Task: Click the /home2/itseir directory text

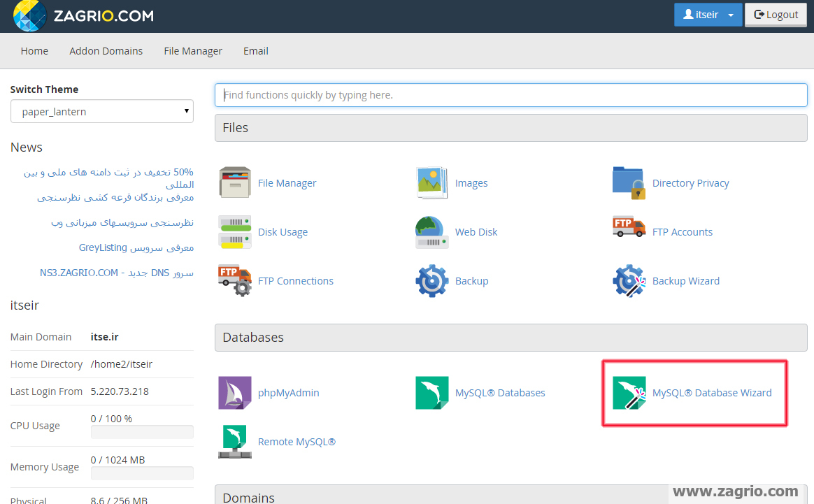Action: tap(122, 364)
